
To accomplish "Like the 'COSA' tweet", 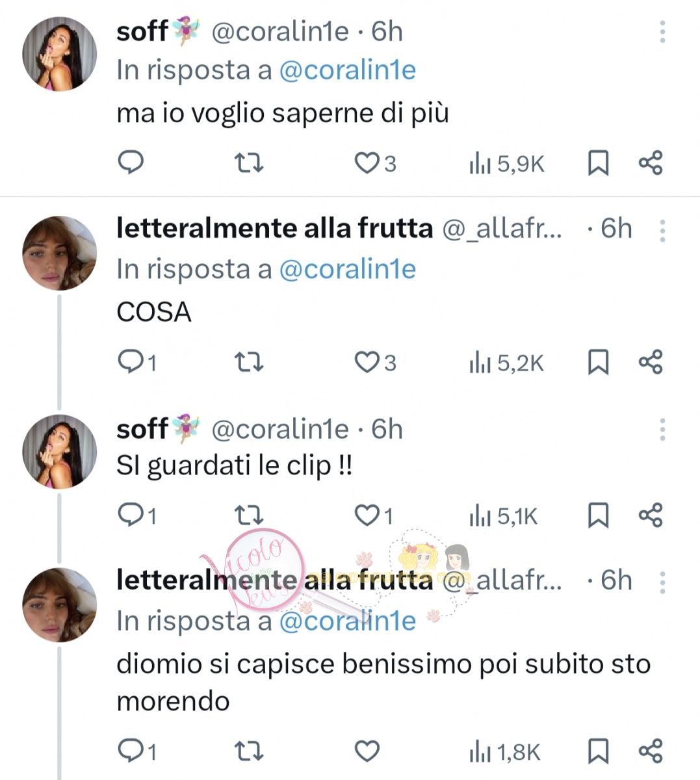I will tap(367, 362).
